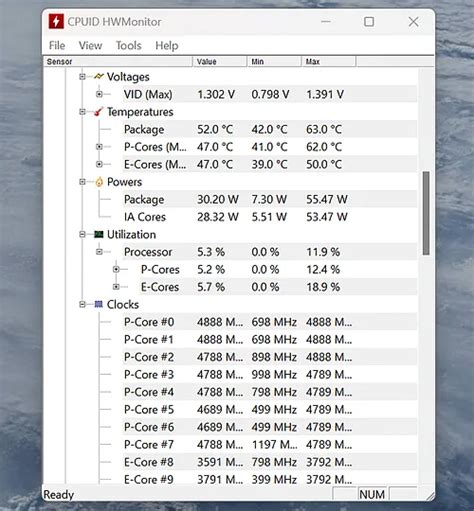Image resolution: width=474 pixels, height=511 pixels.
Task: Select the E-Core #8 clock row
Action: pyautogui.click(x=270, y=462)
